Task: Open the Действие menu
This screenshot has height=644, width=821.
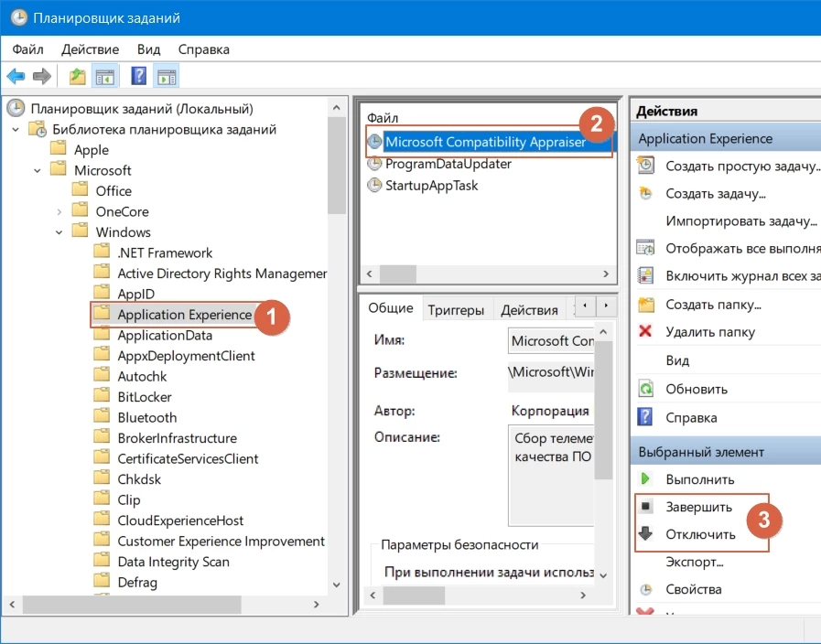Action: 90,49
